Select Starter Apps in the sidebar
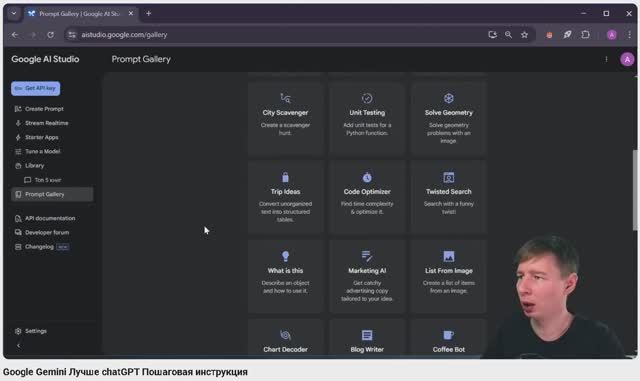Screen dimensions: 640x381 pyautogui.click(x=42, y=137)
